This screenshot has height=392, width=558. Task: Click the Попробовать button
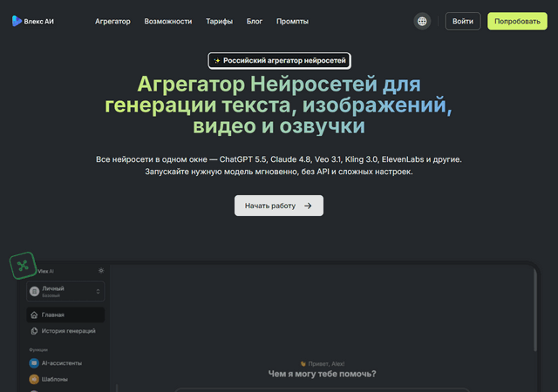[x=517, y=22]
